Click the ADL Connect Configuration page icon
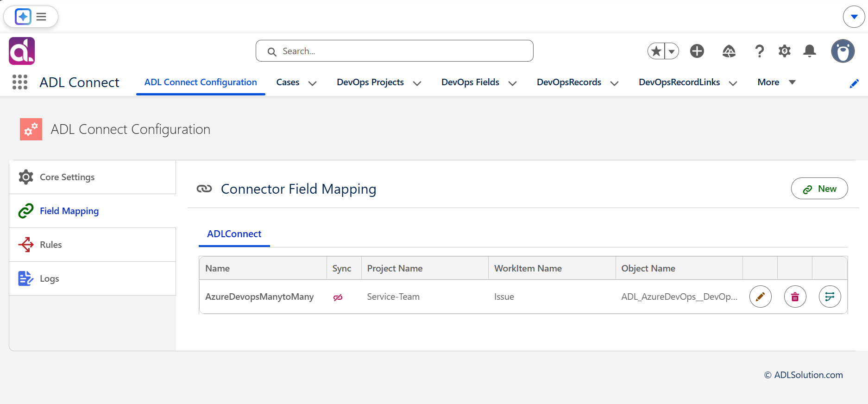868x404 pixels. [31, 129]
